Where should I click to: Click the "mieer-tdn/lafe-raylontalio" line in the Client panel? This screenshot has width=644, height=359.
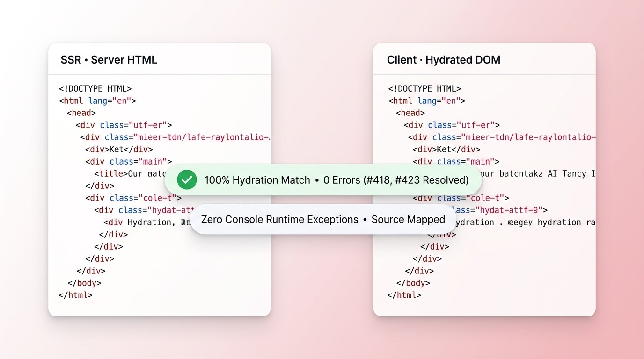pyautogui.click(x=502, y=137)
